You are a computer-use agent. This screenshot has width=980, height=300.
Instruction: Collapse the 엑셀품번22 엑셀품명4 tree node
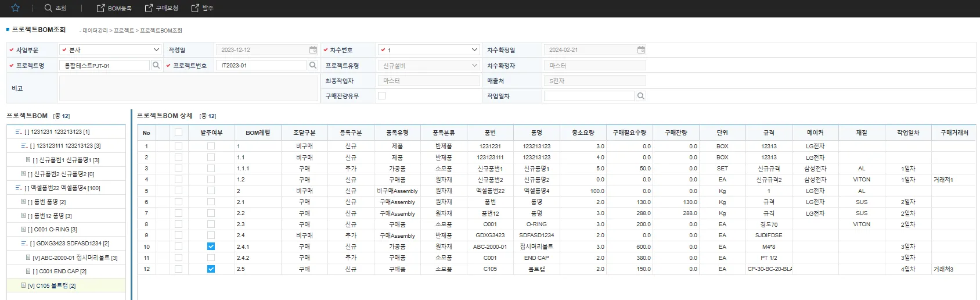pyautogui.click(x=19, y=188)
